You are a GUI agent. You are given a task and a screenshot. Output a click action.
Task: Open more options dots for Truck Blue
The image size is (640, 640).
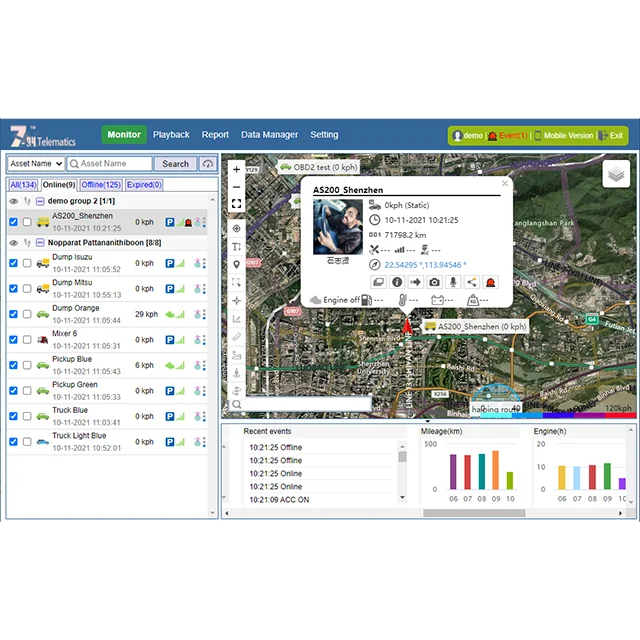pos(204,416)
